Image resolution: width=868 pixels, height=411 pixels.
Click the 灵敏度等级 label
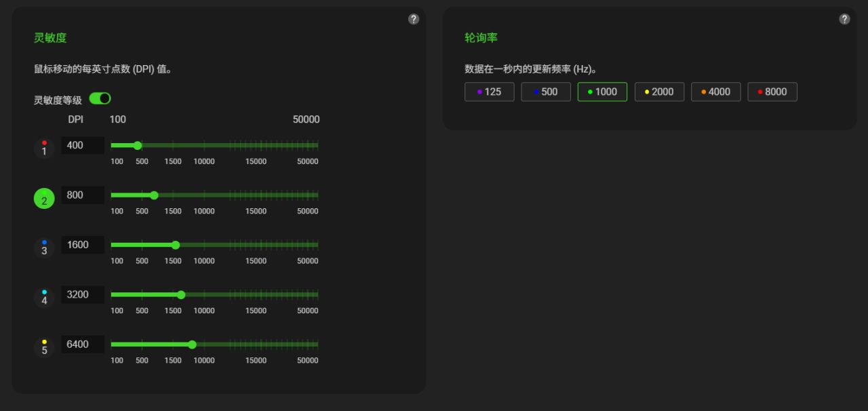[x=58, y=100]
